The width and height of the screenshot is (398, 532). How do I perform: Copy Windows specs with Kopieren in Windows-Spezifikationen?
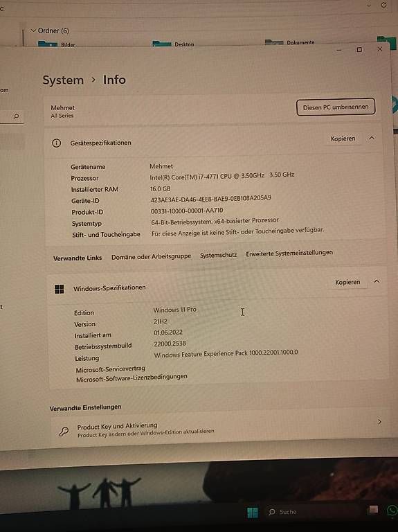(347, 282)
